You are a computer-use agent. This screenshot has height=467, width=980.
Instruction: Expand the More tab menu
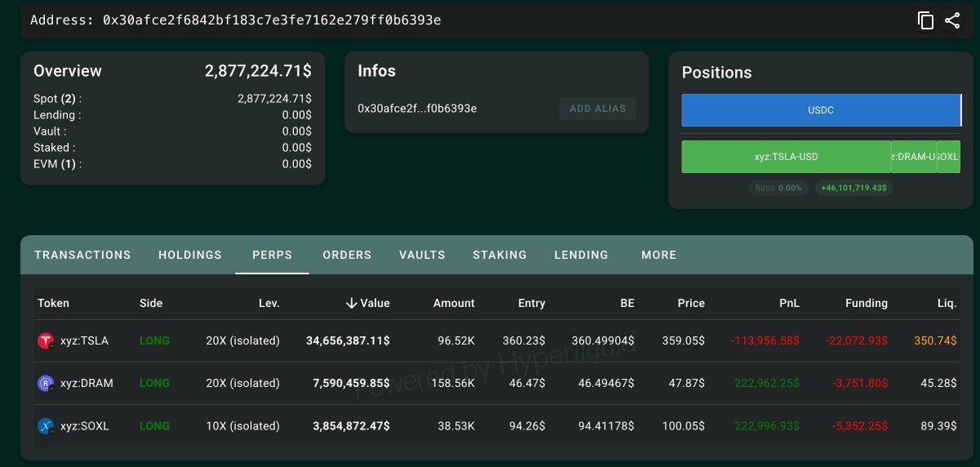point(659,255)
